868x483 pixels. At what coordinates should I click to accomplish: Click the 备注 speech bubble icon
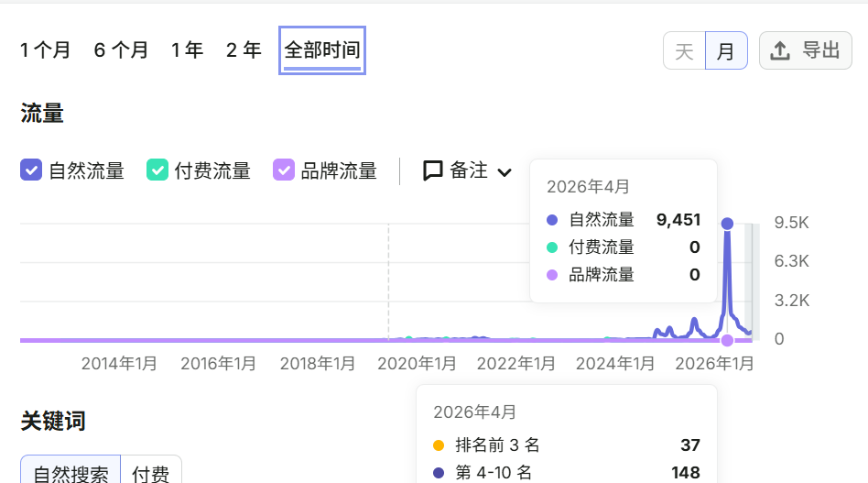pos(433,170)
